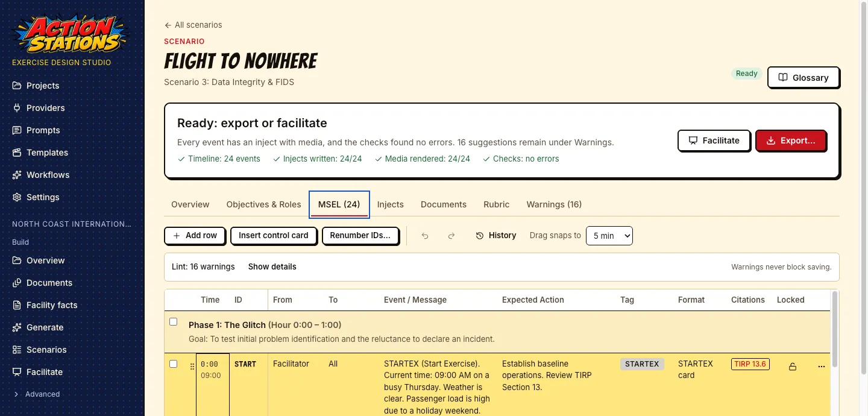Screen dimensions: 868x416
Task: Click the STARTEX tag badge
Action: [642, 364]
